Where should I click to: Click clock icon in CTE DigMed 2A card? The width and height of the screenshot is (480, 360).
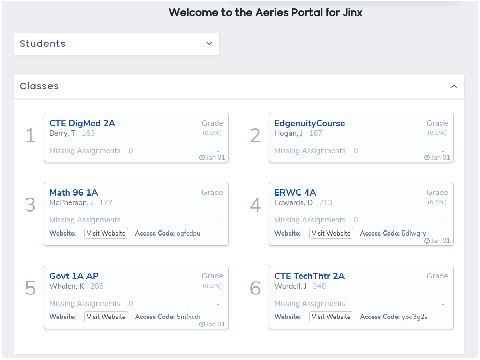click(x=202, y=157)
